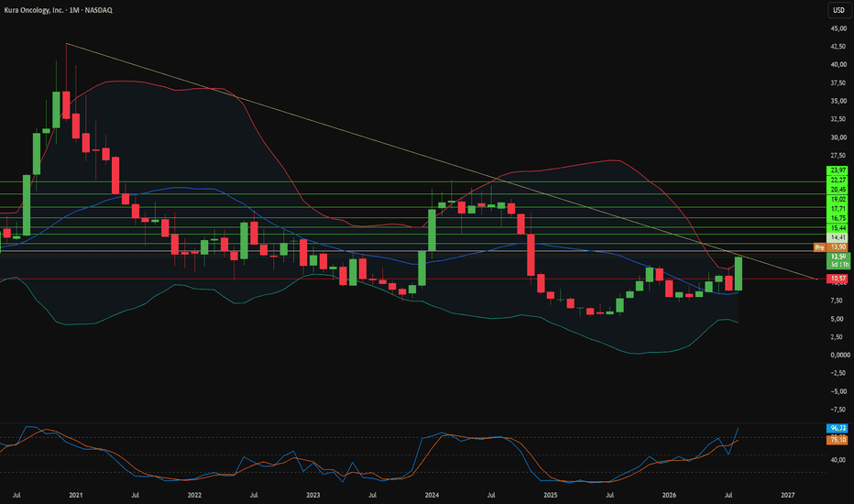Click the 2024 label on the time axis
Screen dimensions: 854x504
pos(432,495)
